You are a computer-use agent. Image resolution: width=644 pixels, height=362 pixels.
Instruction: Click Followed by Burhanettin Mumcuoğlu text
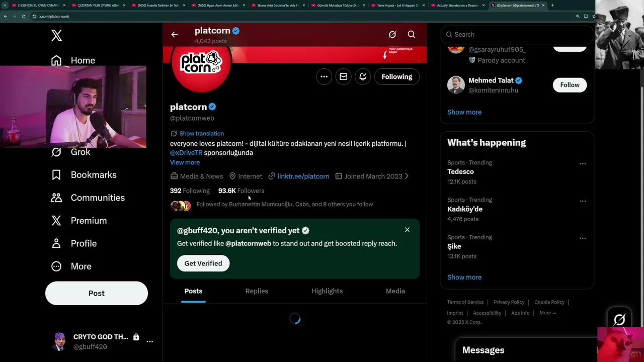[284, 204]
